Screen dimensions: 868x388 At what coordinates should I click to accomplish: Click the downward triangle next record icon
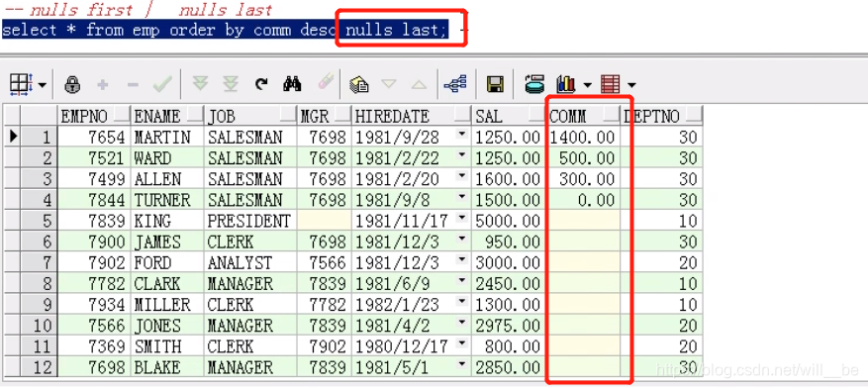pos(389,84)
